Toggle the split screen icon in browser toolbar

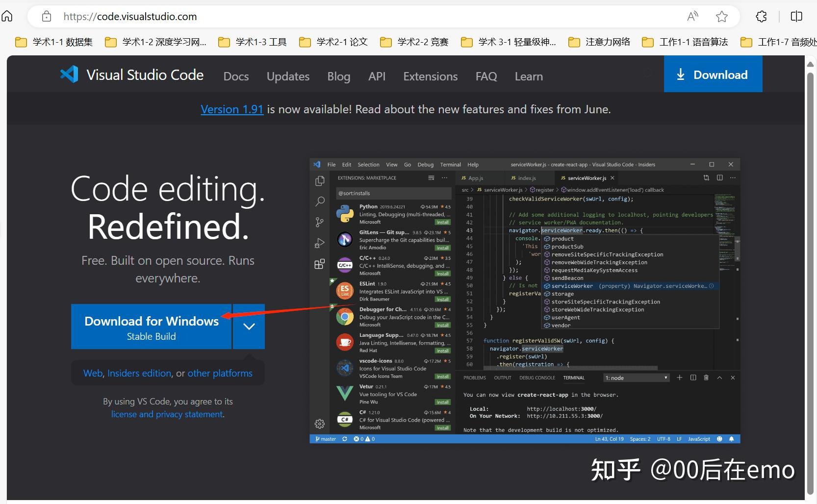[795, 16]
